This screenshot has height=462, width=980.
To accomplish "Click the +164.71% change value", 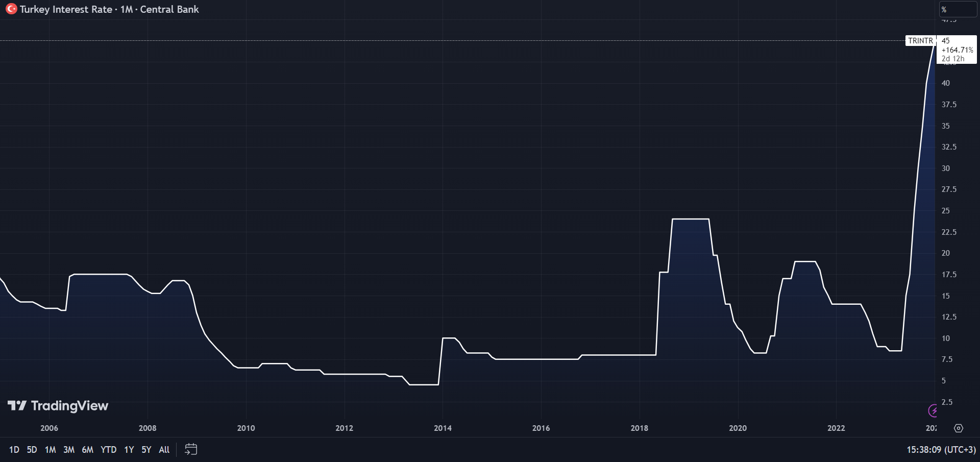I will point(958,50).
